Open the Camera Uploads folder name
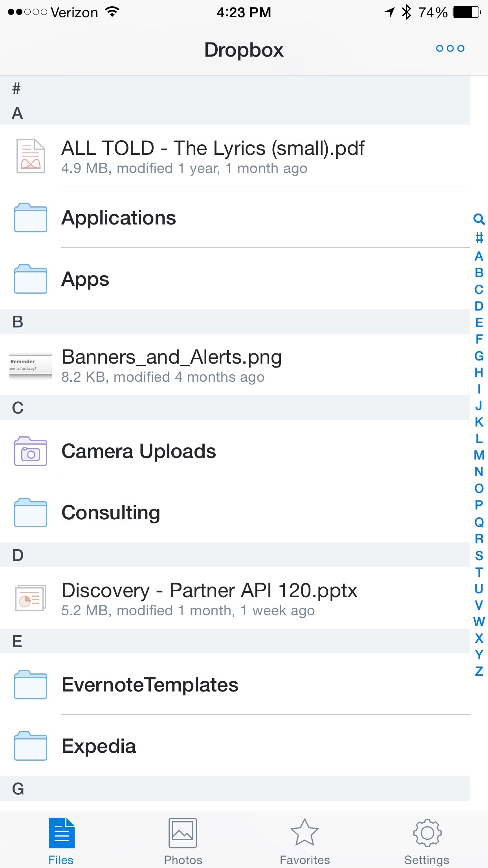The width and height of the screenshot is (488, 868). [139, 451]
